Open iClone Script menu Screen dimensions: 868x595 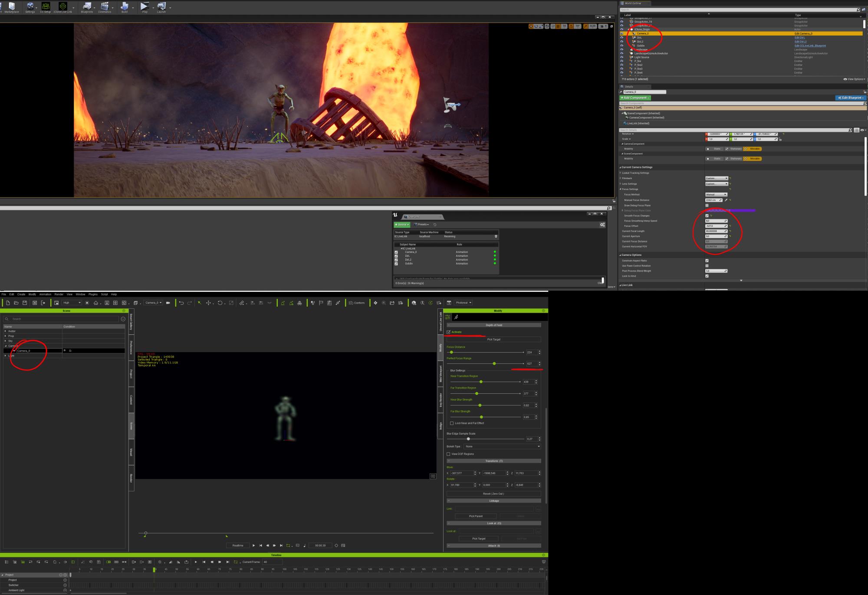[x=105, y=294]
